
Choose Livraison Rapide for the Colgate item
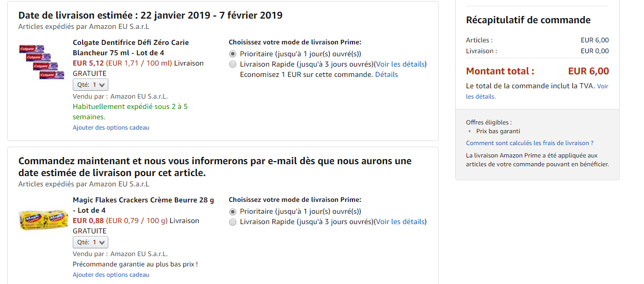pyautogui.click(x=233, y=65)
